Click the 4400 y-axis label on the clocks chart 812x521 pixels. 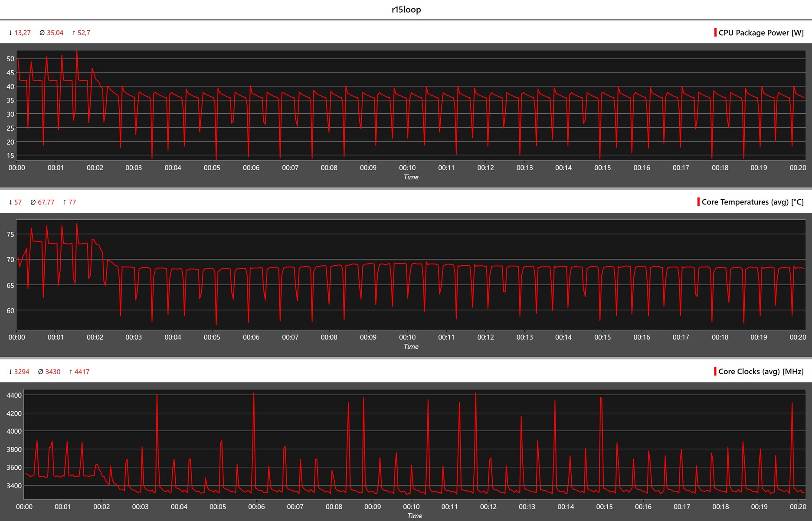tap(14, 395)
